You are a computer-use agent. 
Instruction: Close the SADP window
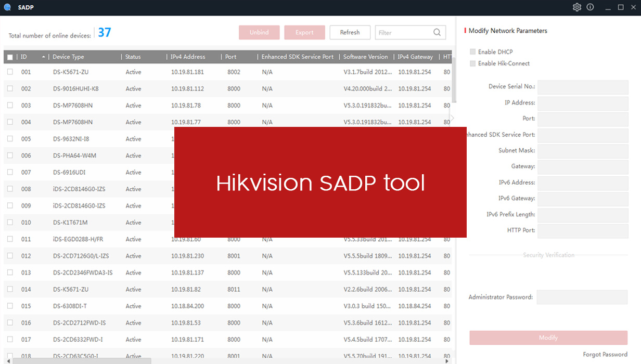click(633, 7)
